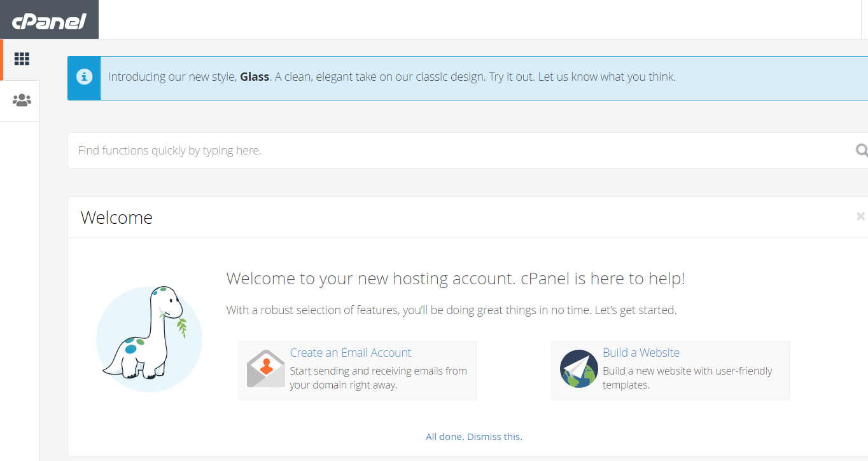Click the 'Welcome' panel title
Image resolution: width=868 pixels, height=461 pixels.
tap(116, 217)
